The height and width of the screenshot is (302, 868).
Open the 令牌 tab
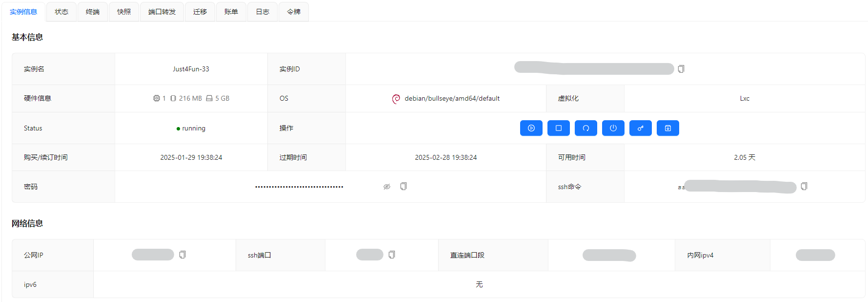[294, 12]
